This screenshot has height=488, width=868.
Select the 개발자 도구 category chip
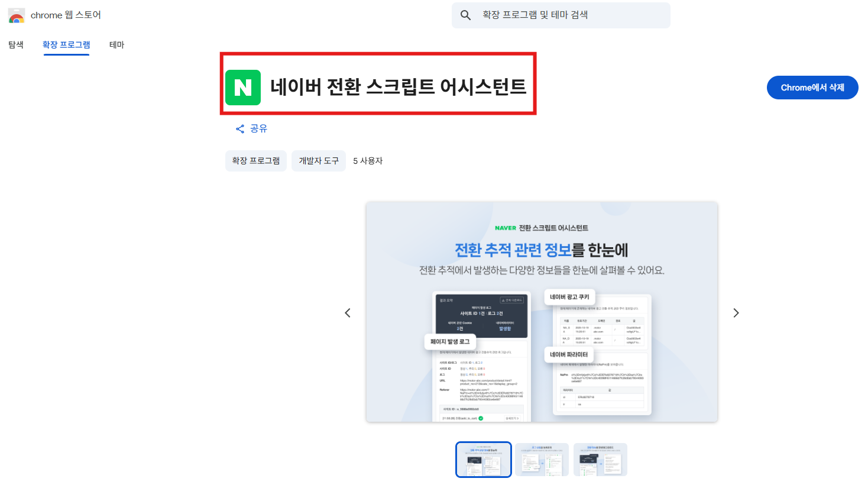coord(319,161)
